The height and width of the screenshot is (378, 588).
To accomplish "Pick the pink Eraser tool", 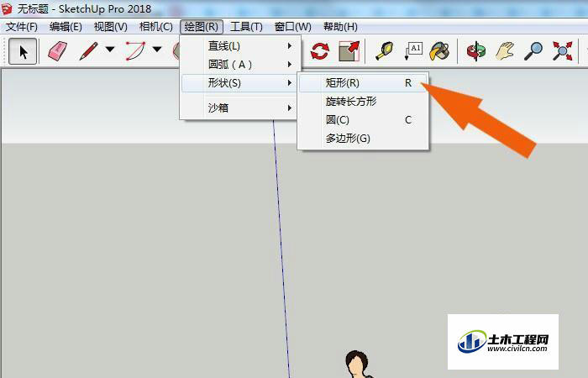I will click(57, 51).
